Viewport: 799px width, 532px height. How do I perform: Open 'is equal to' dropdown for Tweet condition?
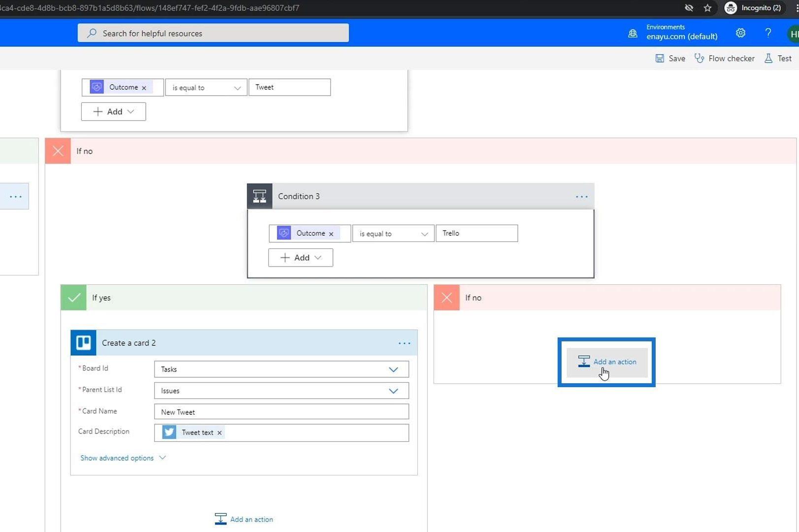[x=206, y=87]
